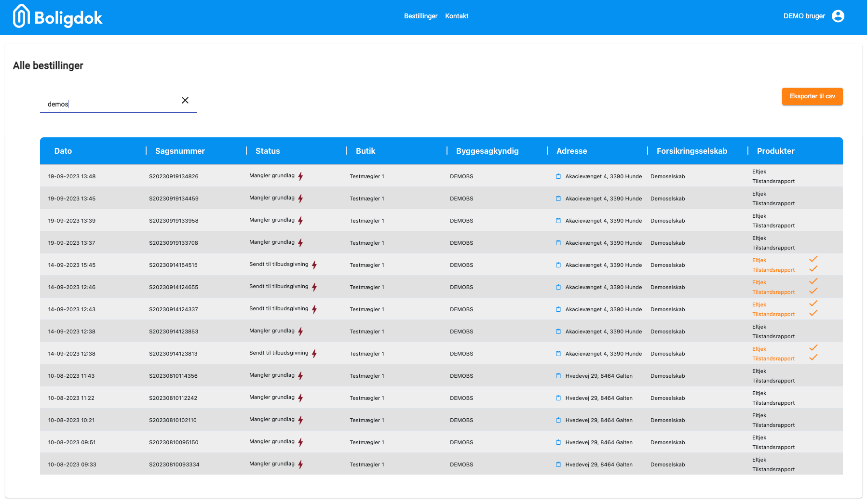Click clipboard icon in row 14-09-2023 15:45
The image size is (867, 504).
pyautogui.click(x=558, y=265)
